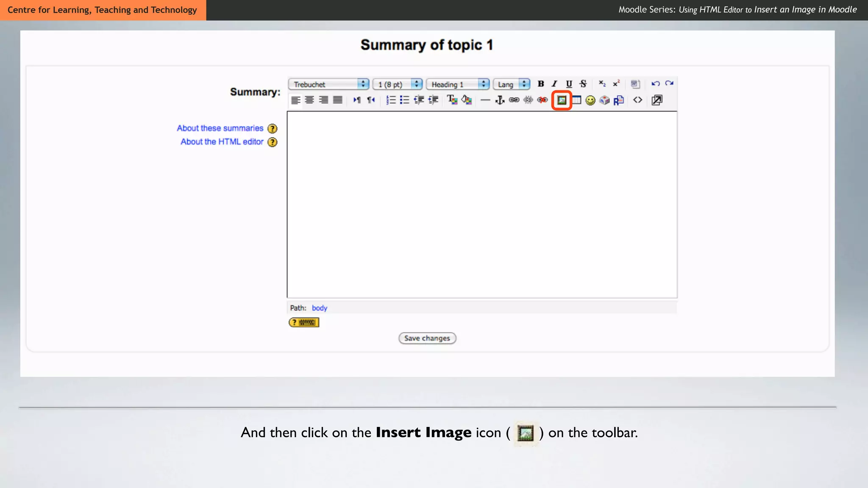Viewport: 868px width, 488px height.
Task: Toggle bold formatting
Action: pos(541,84)
